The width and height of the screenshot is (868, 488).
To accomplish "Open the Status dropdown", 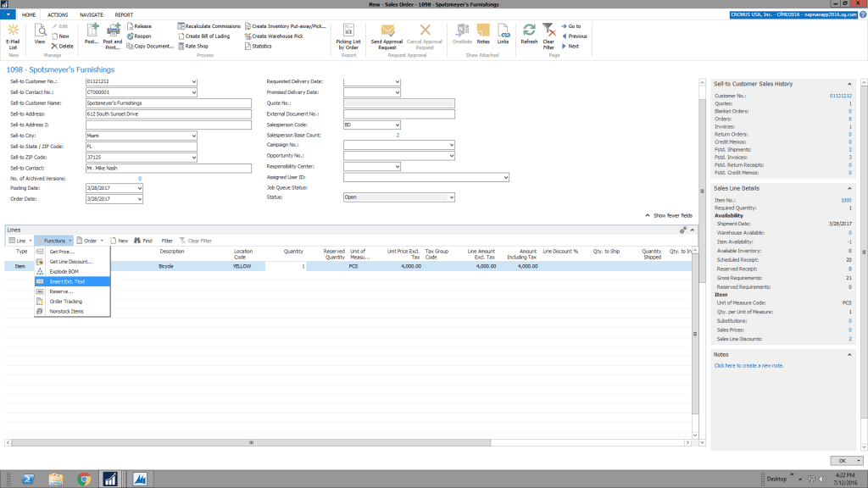I will point(451,197).
